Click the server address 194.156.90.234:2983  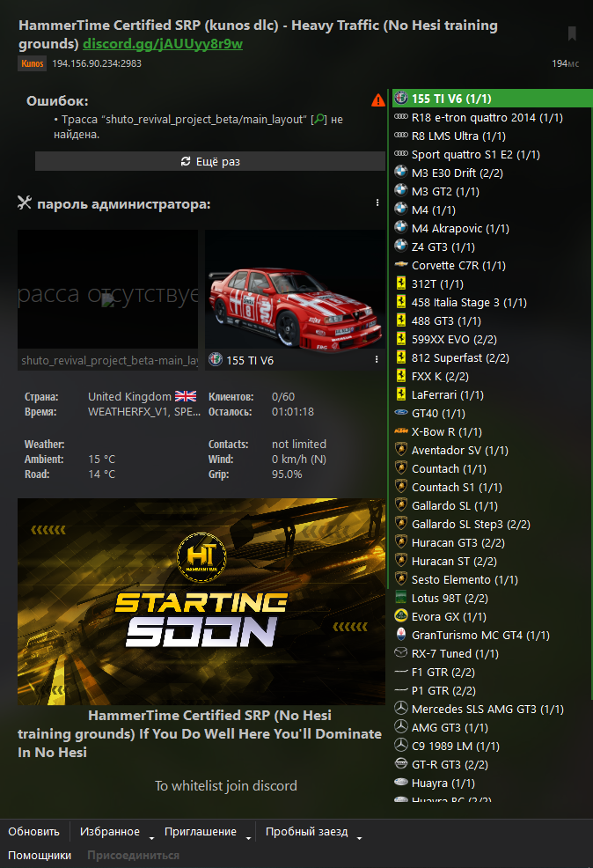pos(97,63)
